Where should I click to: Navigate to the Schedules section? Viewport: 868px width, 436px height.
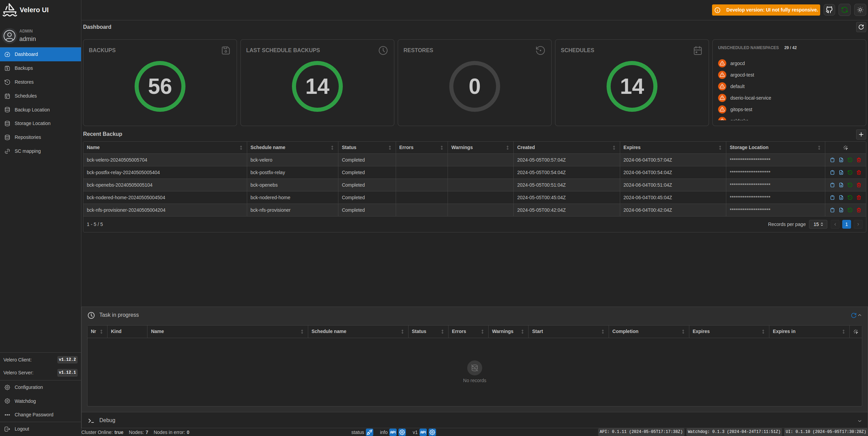(x=25, y=96)
